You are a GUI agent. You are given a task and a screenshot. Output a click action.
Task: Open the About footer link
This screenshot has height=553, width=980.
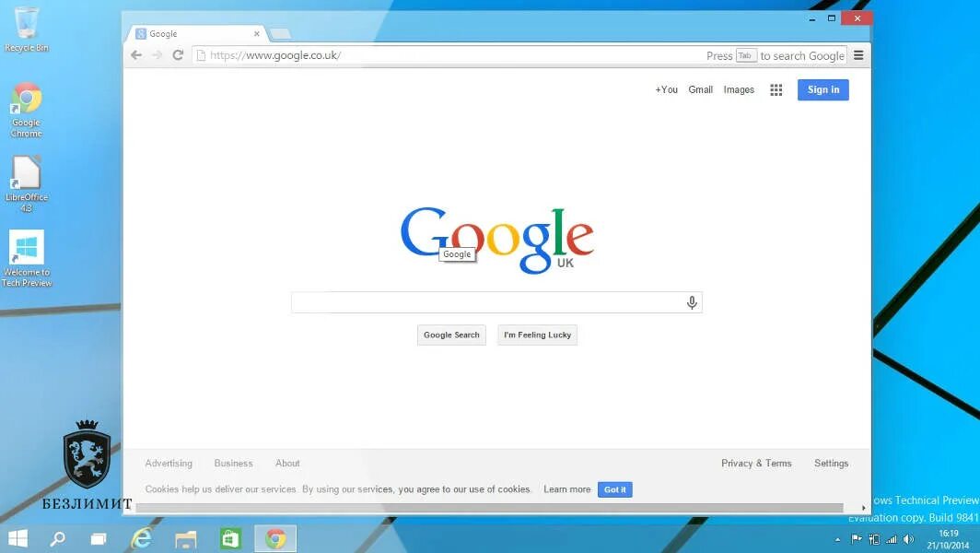pyautogui.click(x=287, y=464)
